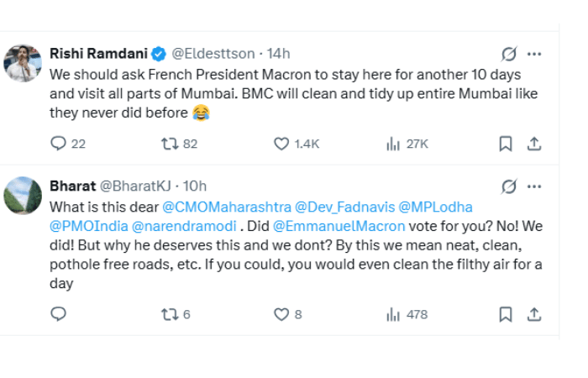Bookmark Bharat's tweet
This screenshot has height=378, width=588.
[506, 314]
